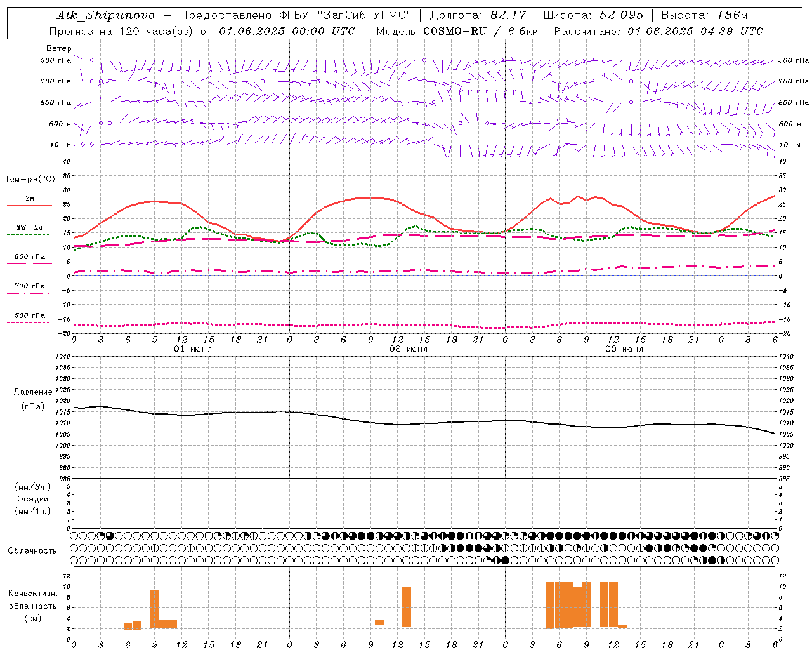The image size is (812, 650).
Task: Click the Давление pressure panel label
Action: coord(33,392)
